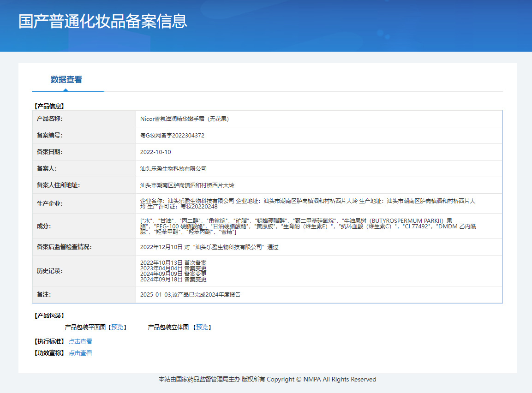Click the 产品包装立体图 label text
532x393 pixels.
168,327
